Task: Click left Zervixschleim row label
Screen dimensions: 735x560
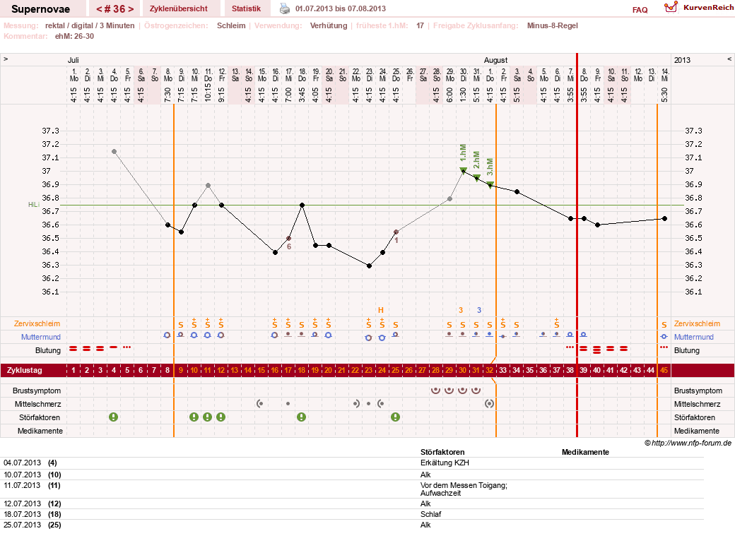Action: pos(37,323)
